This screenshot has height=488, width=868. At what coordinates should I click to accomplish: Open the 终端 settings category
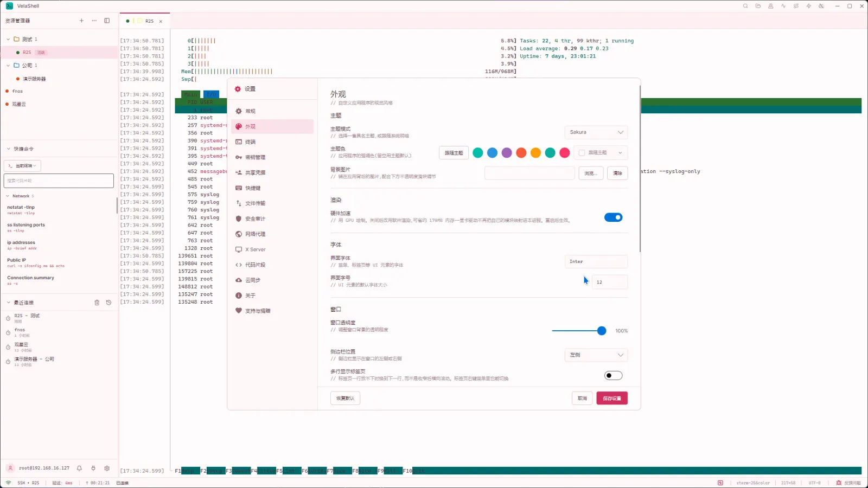[272, 142]
